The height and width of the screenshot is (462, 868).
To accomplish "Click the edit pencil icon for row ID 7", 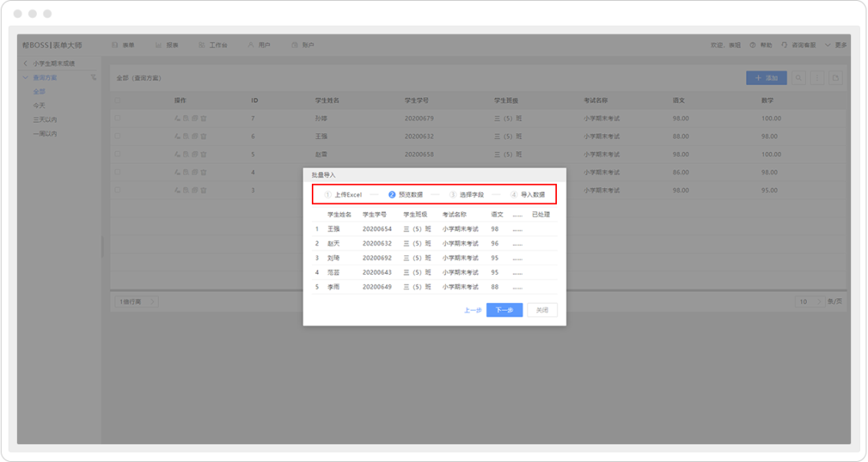I will pos(177,118).
